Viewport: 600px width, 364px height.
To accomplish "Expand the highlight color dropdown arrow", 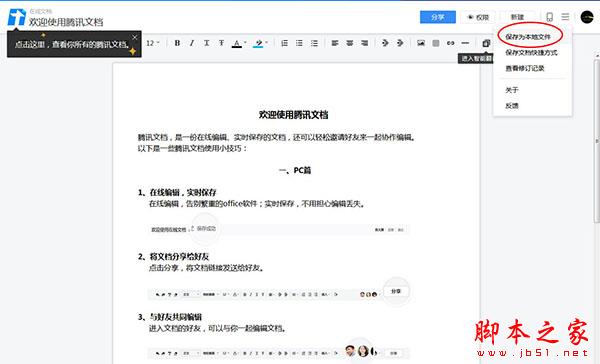I will 267,43.
